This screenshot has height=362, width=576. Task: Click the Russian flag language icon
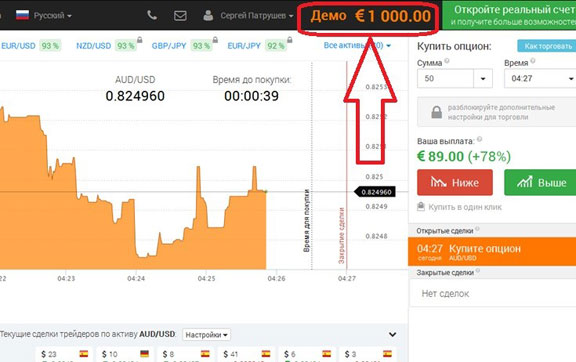tap(22, 15)
